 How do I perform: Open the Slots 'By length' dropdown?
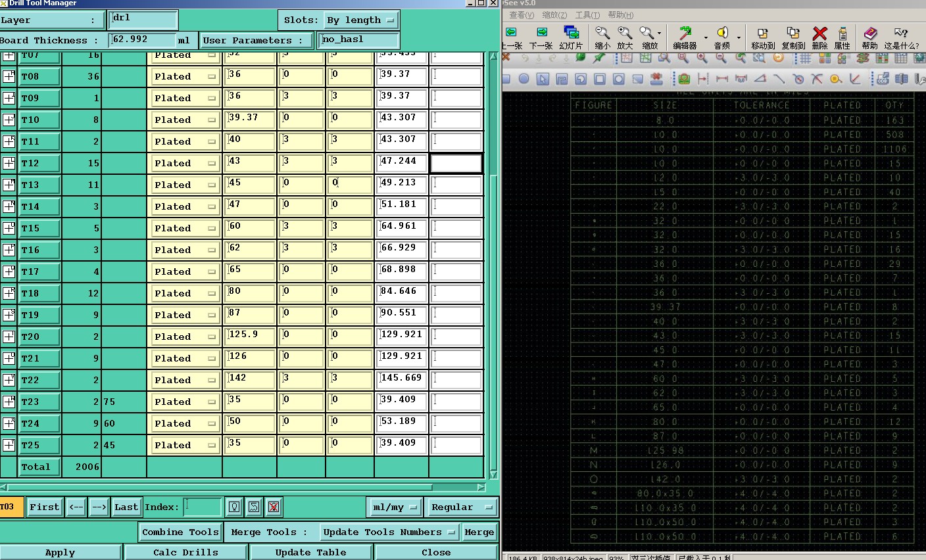click(x=360, y=20)
